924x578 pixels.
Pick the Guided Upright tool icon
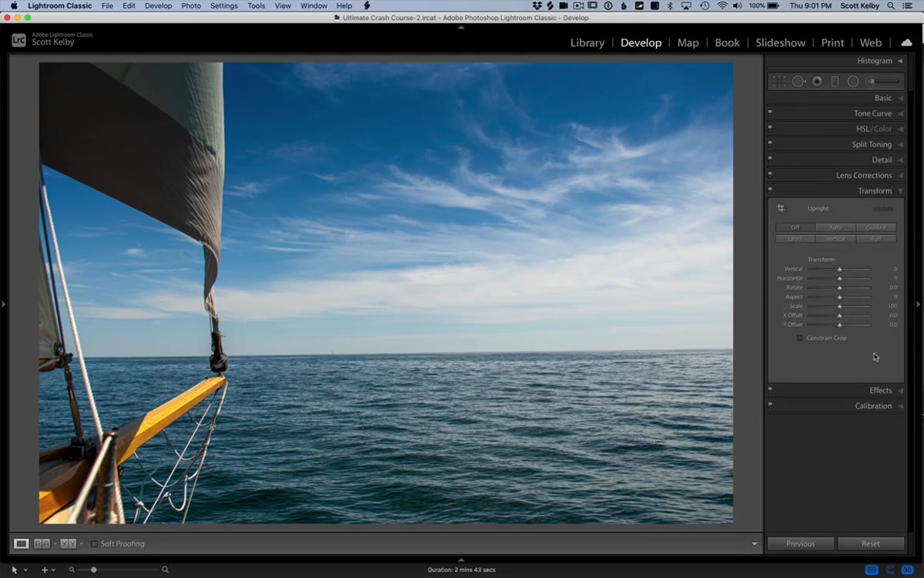click(x=780, y=208)
